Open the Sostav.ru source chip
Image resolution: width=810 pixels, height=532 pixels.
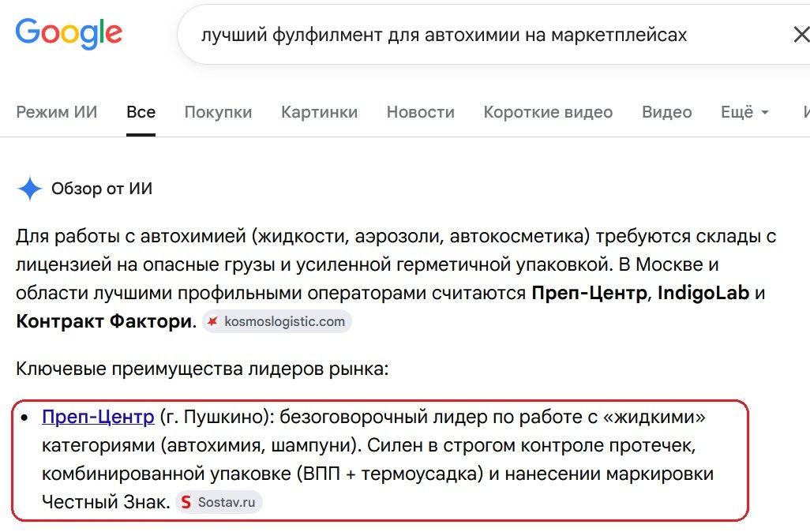pyautogui.click(x=219, y=502)
